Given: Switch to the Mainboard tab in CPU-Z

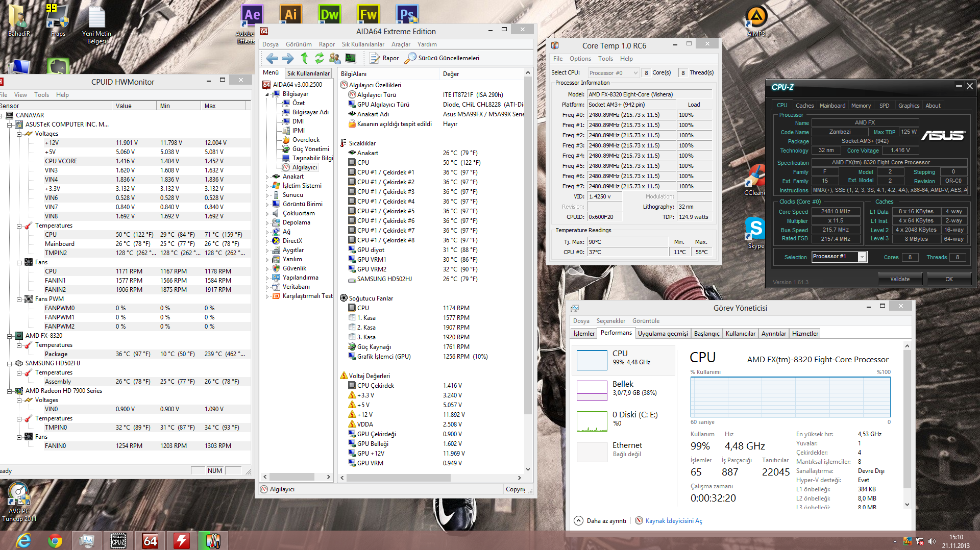Looking at the screenshot, I should click(x=832, y=106).
